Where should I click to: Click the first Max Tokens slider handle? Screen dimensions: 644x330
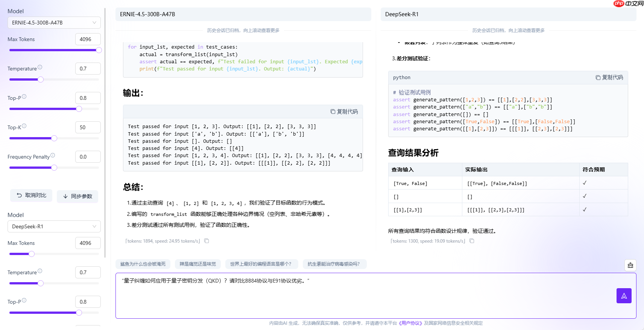[99, 50]
